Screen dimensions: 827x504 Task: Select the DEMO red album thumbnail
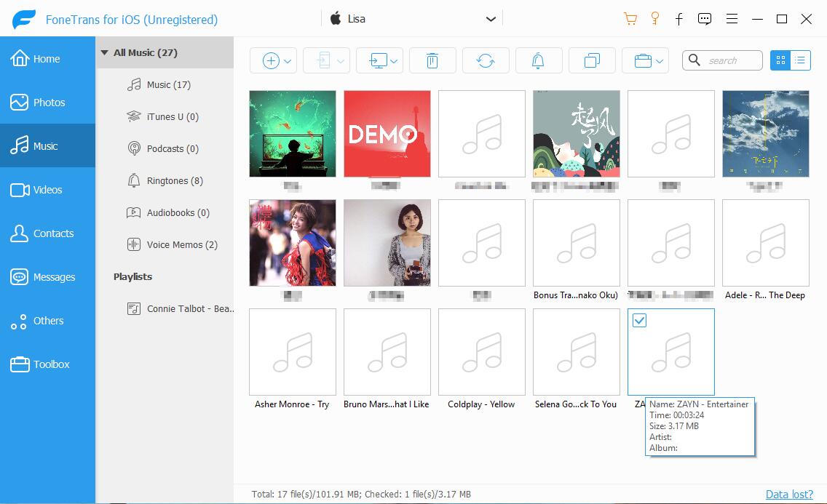click(387, 134)
